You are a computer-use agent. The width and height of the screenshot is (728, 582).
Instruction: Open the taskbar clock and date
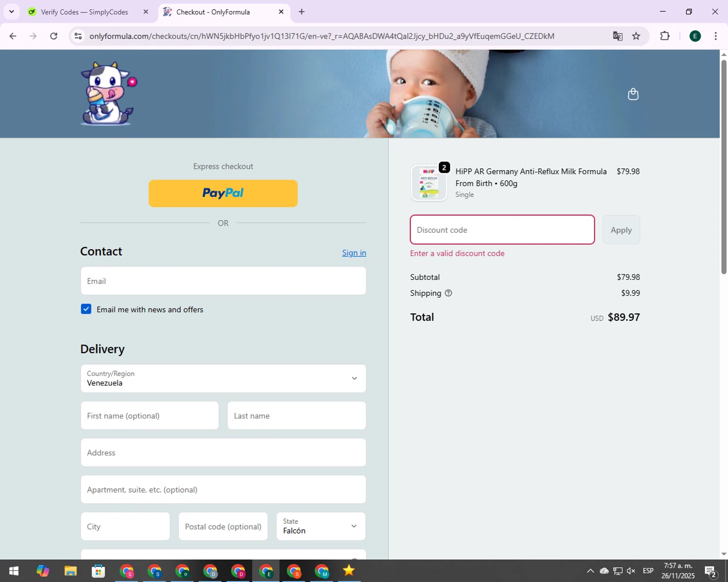click(x=678, y=571)
